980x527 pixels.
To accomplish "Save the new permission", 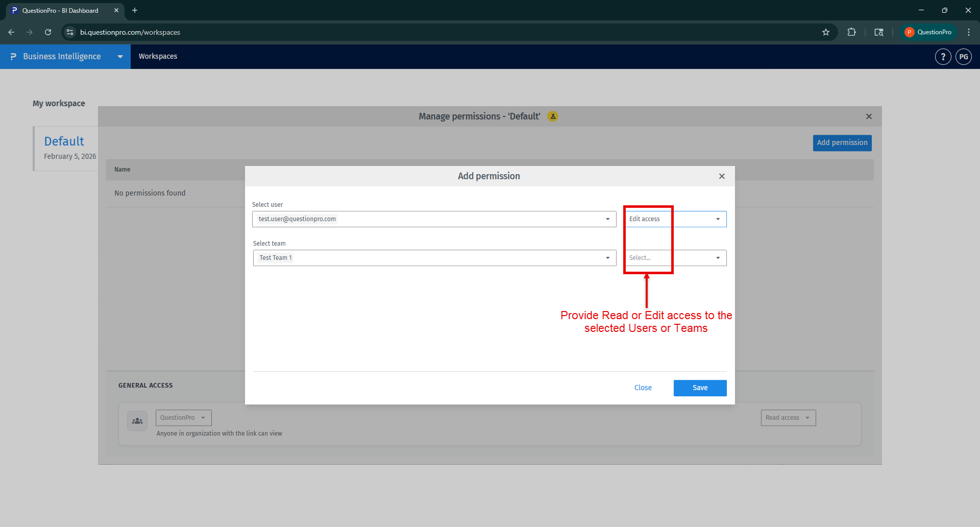I will pyautogui.click(x=700, y=388).
